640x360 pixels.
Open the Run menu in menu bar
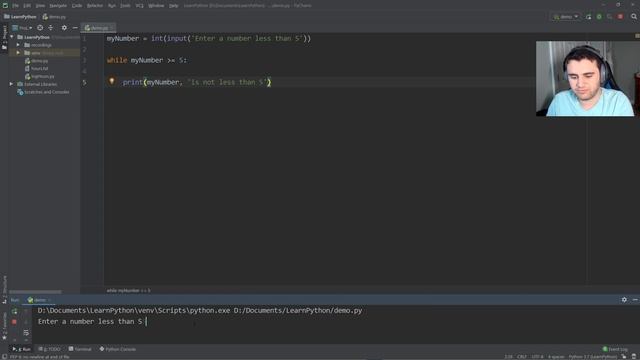[x=112, y=6]
